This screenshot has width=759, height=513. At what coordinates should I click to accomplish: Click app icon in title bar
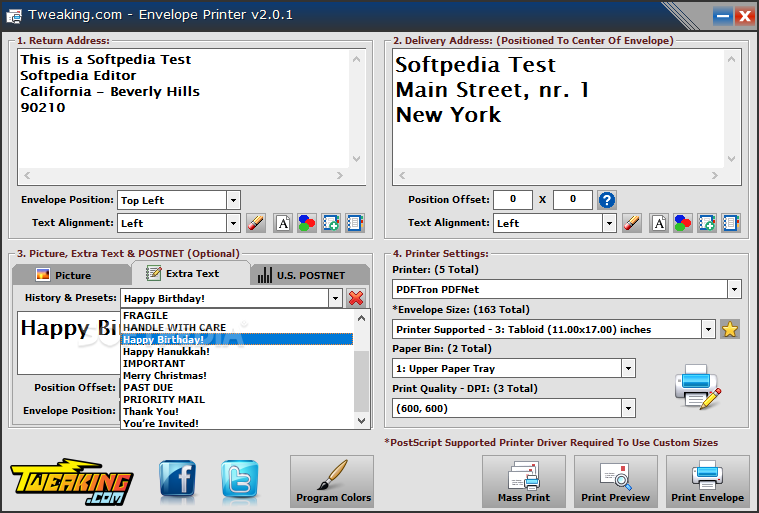point(14,16)
